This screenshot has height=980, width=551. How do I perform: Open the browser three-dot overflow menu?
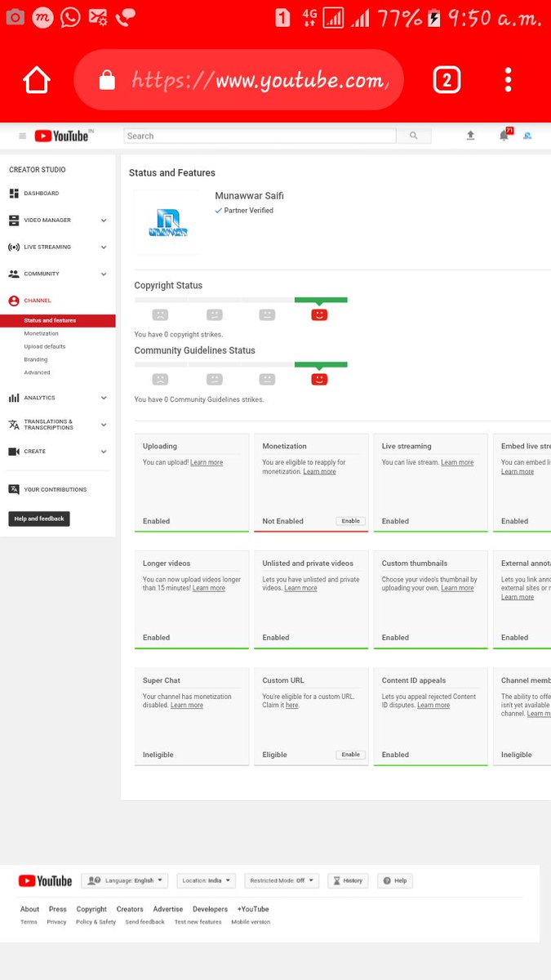coord(508,80)
